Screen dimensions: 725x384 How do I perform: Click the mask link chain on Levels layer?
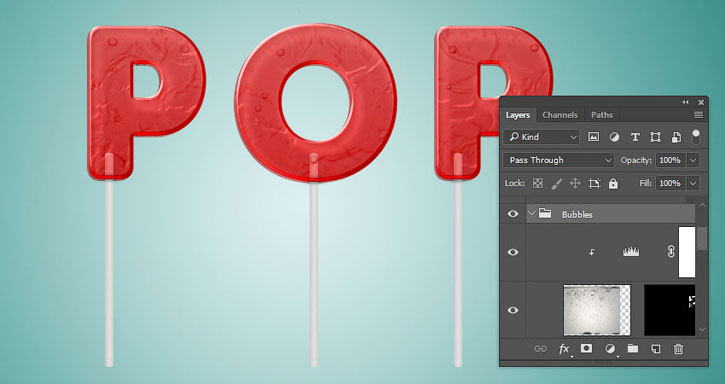pyautogui.click(x=670, y=252)
